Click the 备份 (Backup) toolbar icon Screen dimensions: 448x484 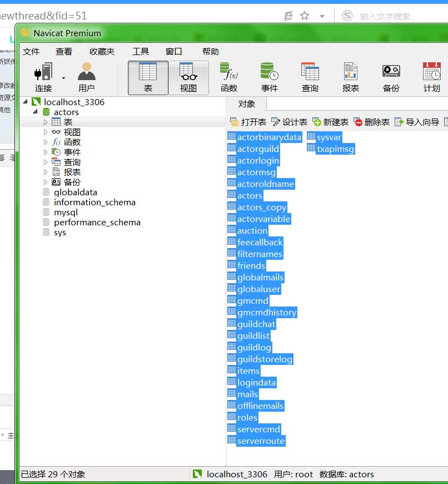(x=391, y=77)
